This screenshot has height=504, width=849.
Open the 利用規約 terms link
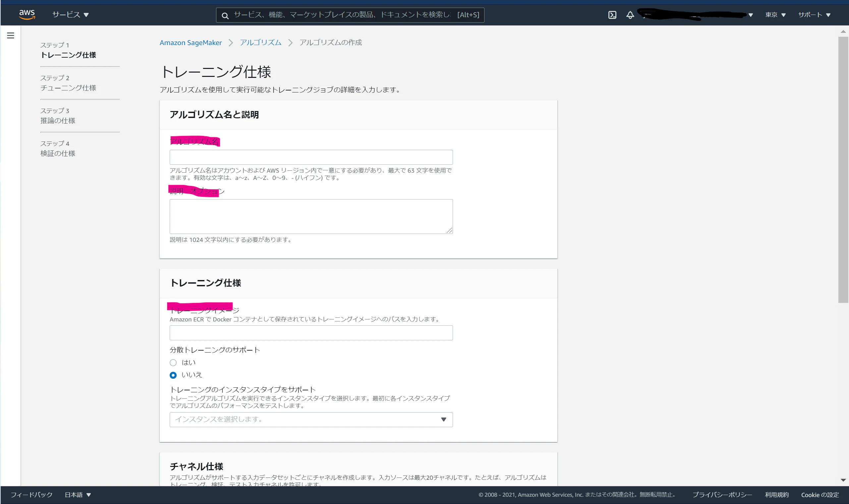(776, 495)
